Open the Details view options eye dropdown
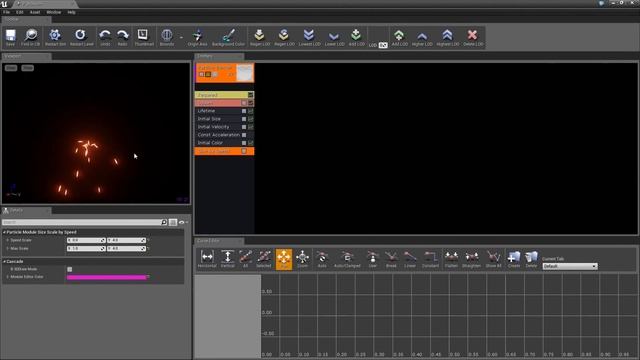 coord(183,222)
